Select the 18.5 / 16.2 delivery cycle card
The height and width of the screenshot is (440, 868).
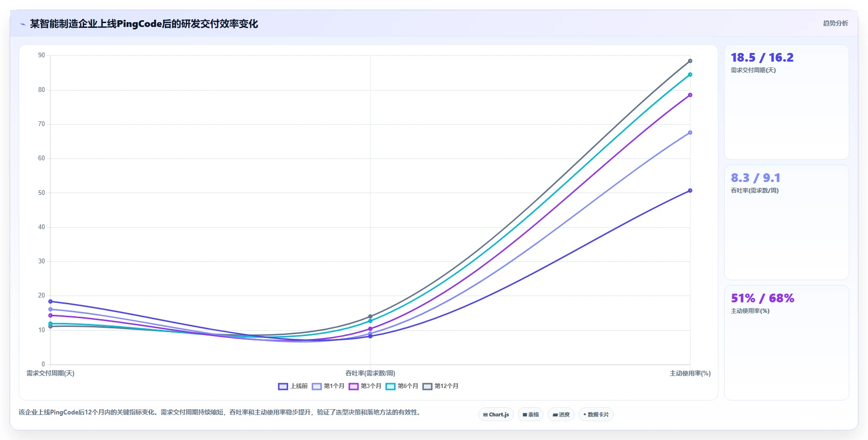787,102
